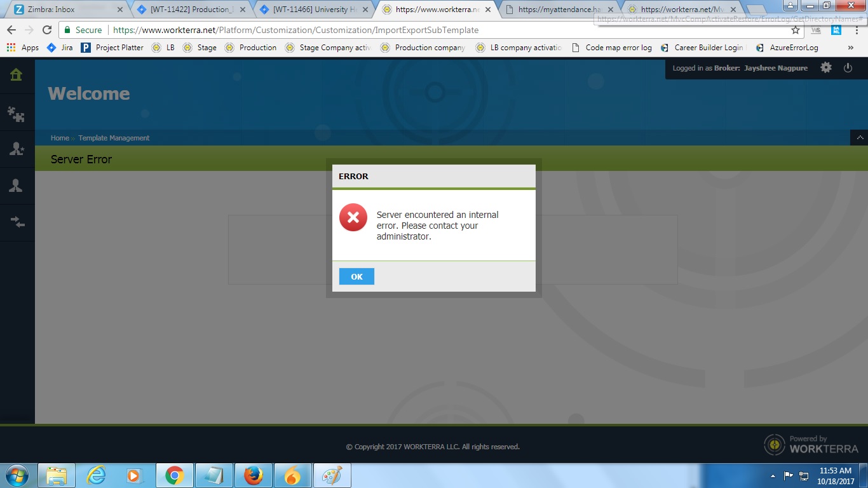Switch to the Zimbra: Inbox tab

coord(64,10)
